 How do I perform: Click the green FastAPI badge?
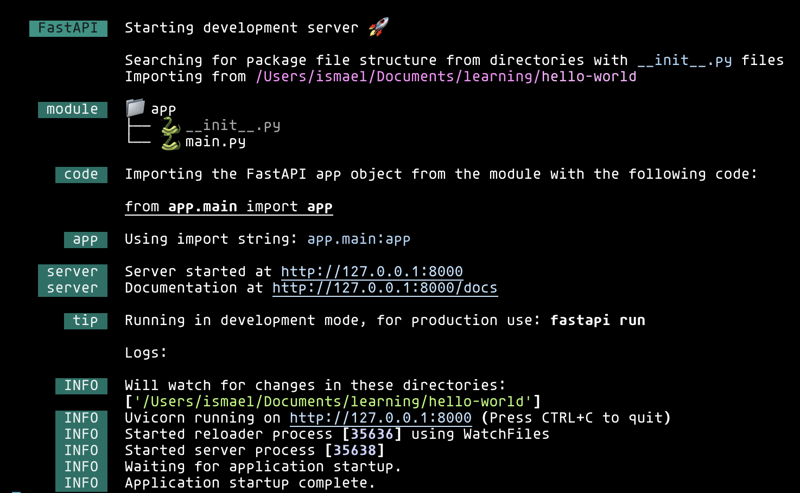(x=68, y=28)
